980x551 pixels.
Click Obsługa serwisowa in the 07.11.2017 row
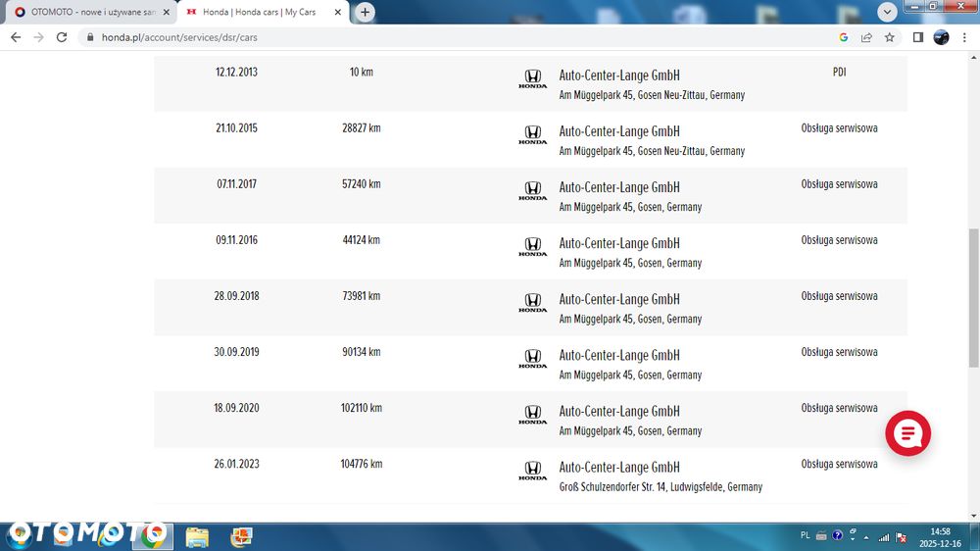click(840, 184)
